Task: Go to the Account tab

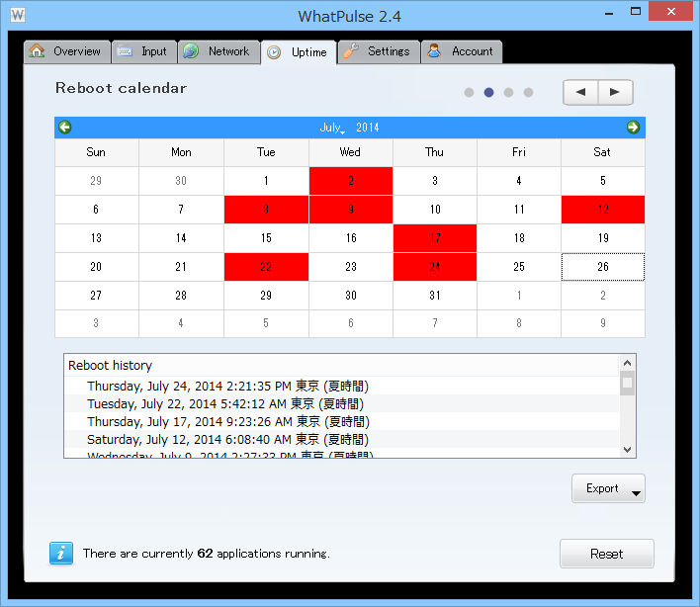Action: (x=462, y=51)
